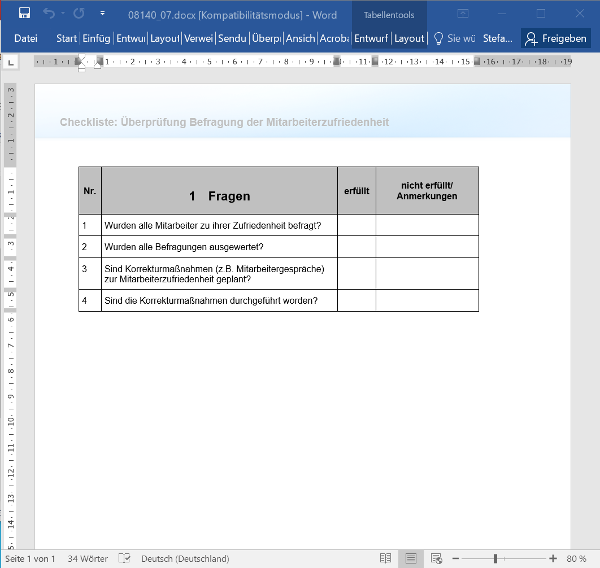Switch to Read Mode view icon
Viewport: 600px width, 568px height.
(x=385, y=558)
